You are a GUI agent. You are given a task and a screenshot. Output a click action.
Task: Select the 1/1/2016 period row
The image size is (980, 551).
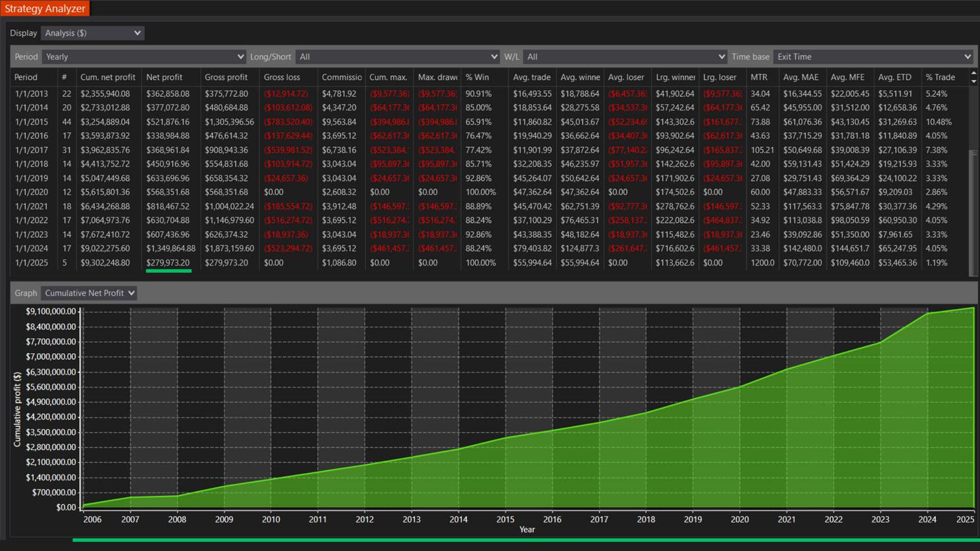(490, 136)
